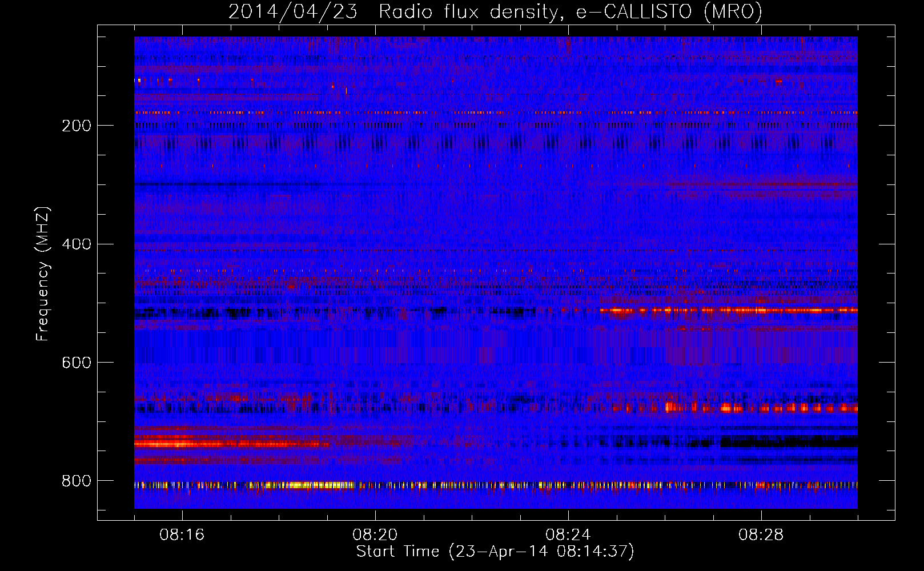Click the 400 frequency tick label
Viewport: 924px width, 571px height.
pyautogui.click(x=77, y=244)
